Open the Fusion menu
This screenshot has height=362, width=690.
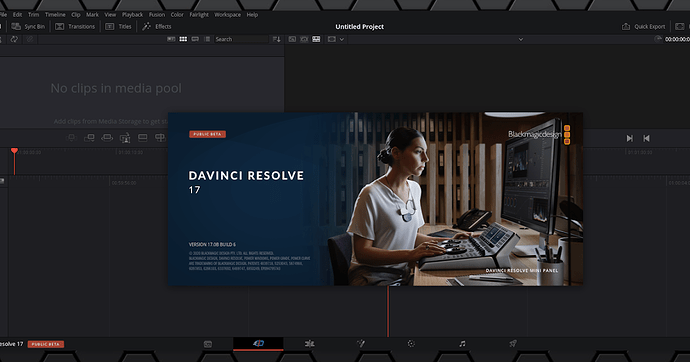click(157, 15)
